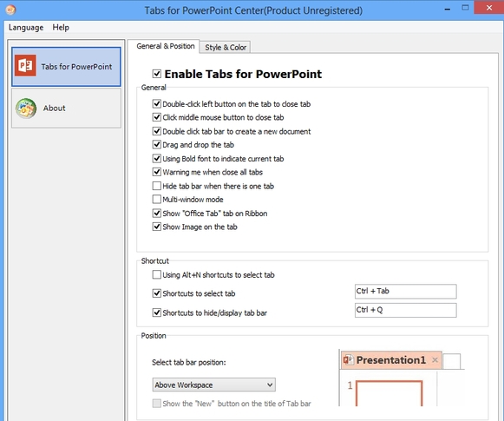The image size is (504, 421).
Task: Switch to Style & Color tab
Action: [x=226, y=47]
